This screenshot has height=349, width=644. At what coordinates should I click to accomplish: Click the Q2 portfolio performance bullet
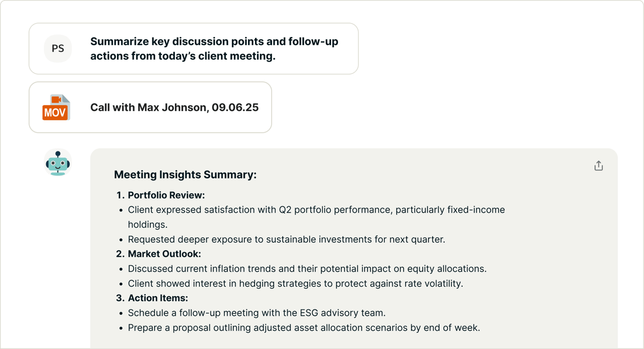point(316,210)
